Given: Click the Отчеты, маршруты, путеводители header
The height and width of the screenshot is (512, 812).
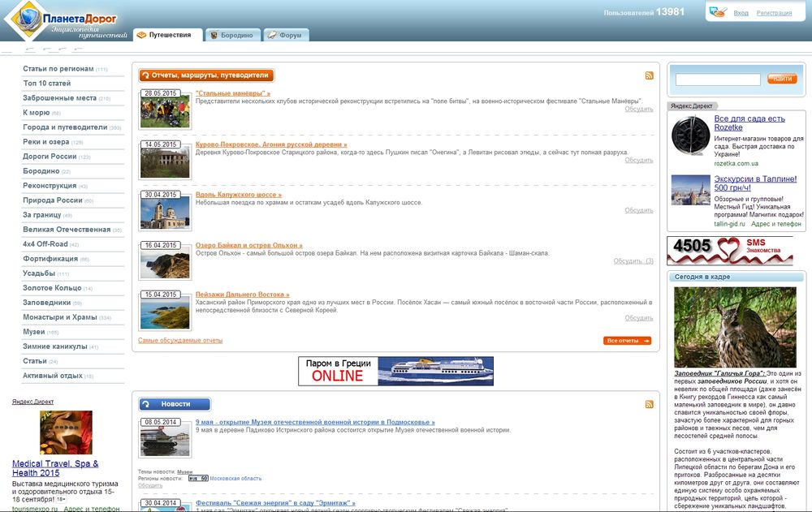Looking at the screenshot, I should (206, 75).
